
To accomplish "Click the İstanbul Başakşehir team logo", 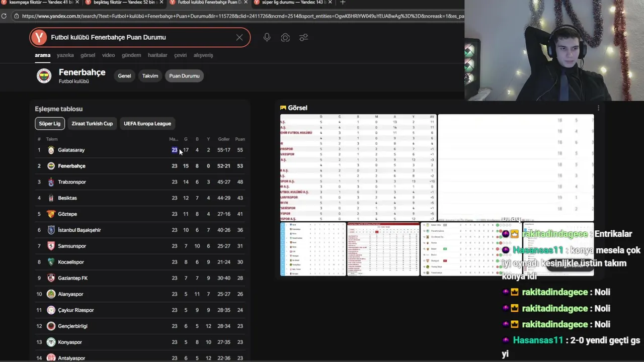I will (x=51, y=230).
